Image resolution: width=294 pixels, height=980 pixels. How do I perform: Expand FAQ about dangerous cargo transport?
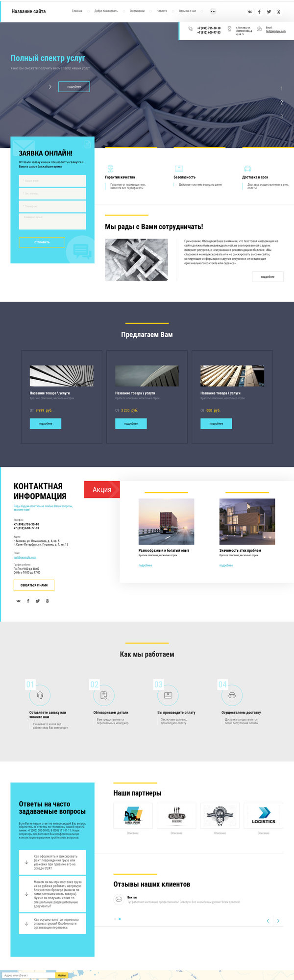point(52,924)
